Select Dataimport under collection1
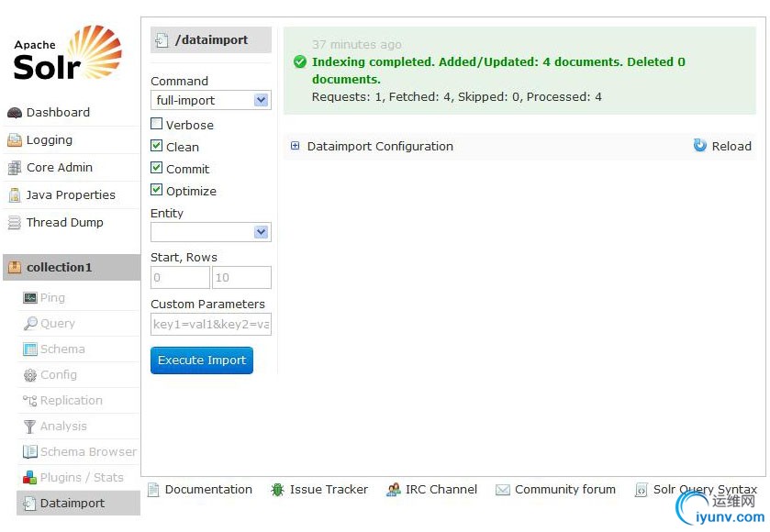770x532 pixels. (79, 503)
